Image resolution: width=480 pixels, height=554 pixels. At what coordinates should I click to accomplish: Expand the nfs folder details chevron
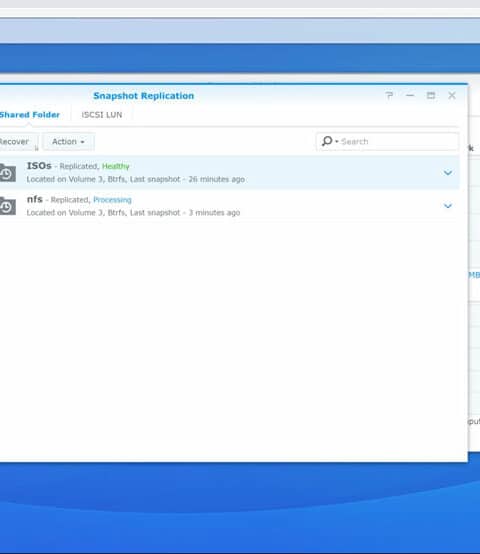click(448, 206)
